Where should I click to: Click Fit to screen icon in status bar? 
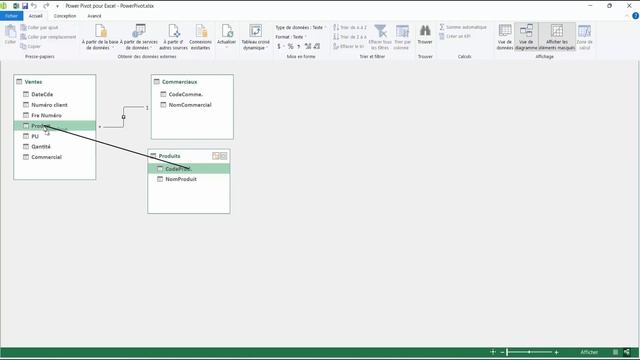(x=493, y=352)
